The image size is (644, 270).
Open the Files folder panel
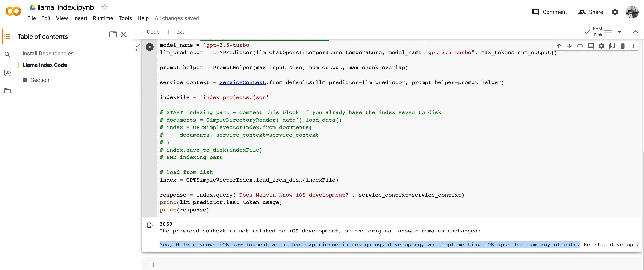point(8,91)
